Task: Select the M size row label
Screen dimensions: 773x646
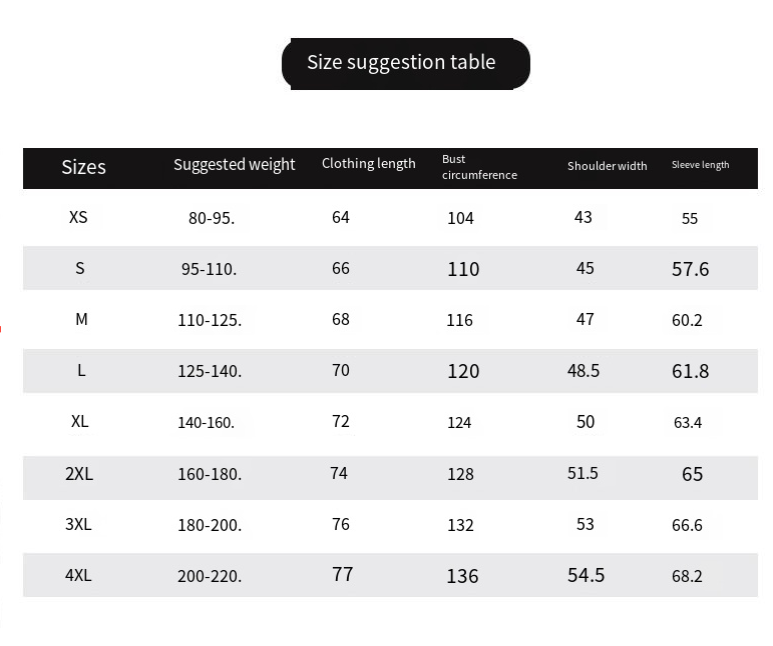Action: coord(82,320)
